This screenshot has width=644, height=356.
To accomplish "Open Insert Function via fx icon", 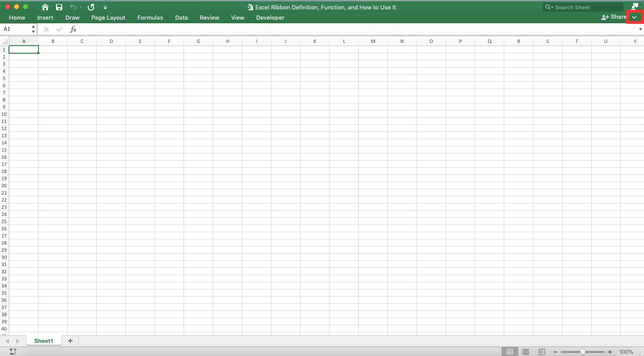I will pos(73,29).
